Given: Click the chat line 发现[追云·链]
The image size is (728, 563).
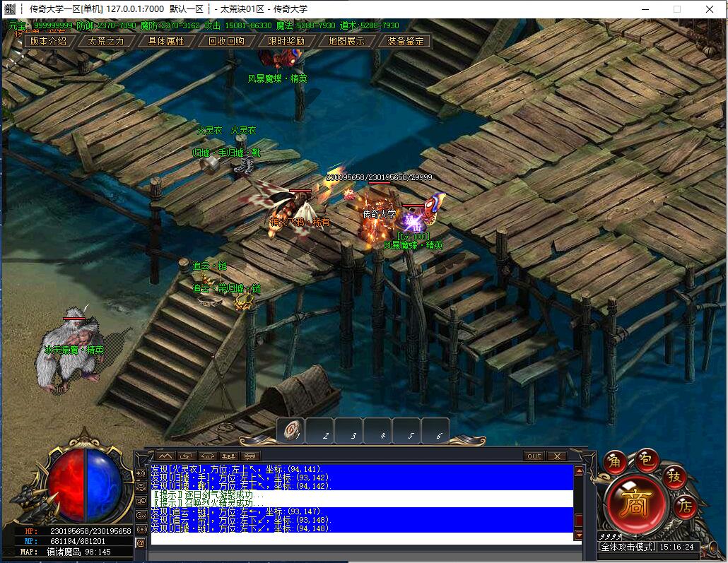Looking at the screenshot, I should [236, 511].
